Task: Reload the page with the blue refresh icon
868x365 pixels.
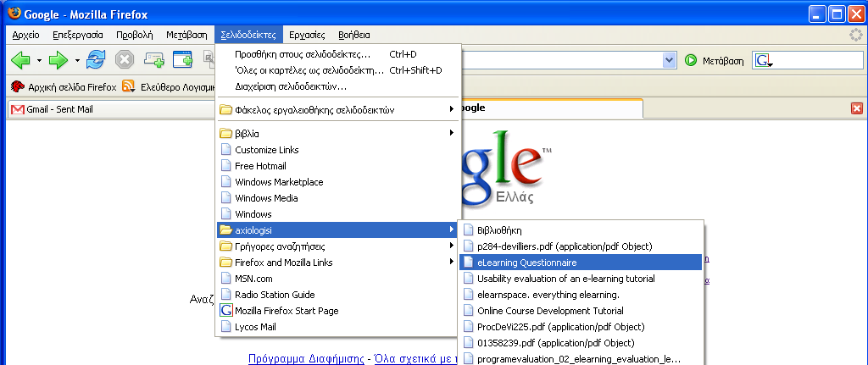Action: tap(96, 60)
